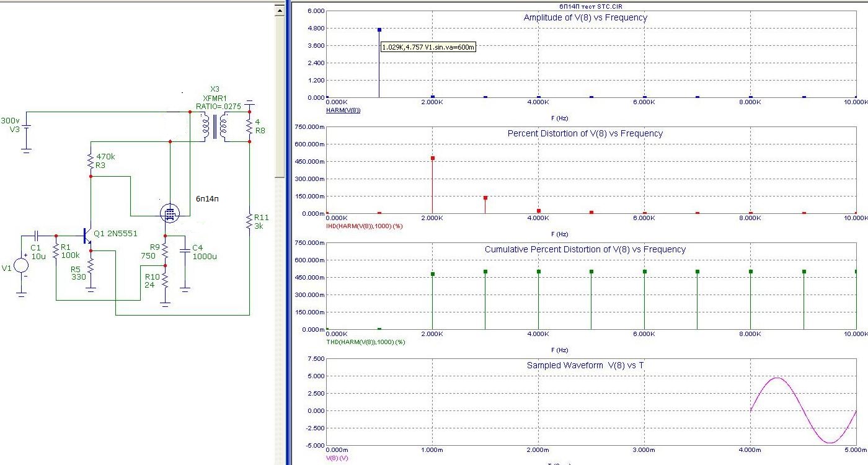The height and width of the screenshot is (465, 868).
Task: Click the red 3 kHz distortion marker
Action: (x=485, y=198)
